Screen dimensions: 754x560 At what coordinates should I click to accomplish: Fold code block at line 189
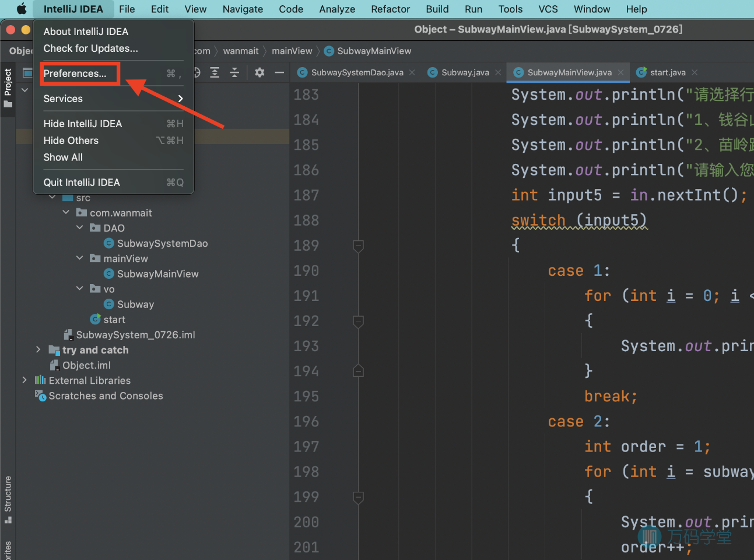coord(359,246)
